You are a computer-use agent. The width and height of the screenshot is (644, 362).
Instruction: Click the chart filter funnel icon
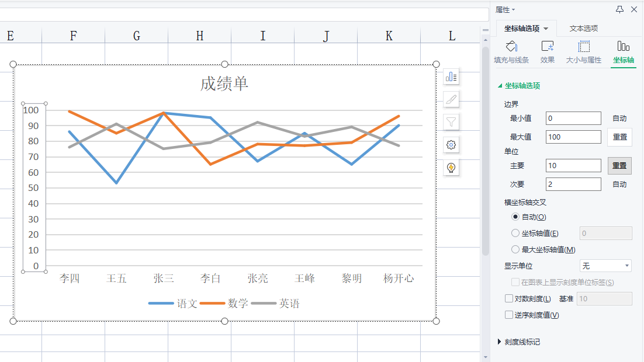451,122
